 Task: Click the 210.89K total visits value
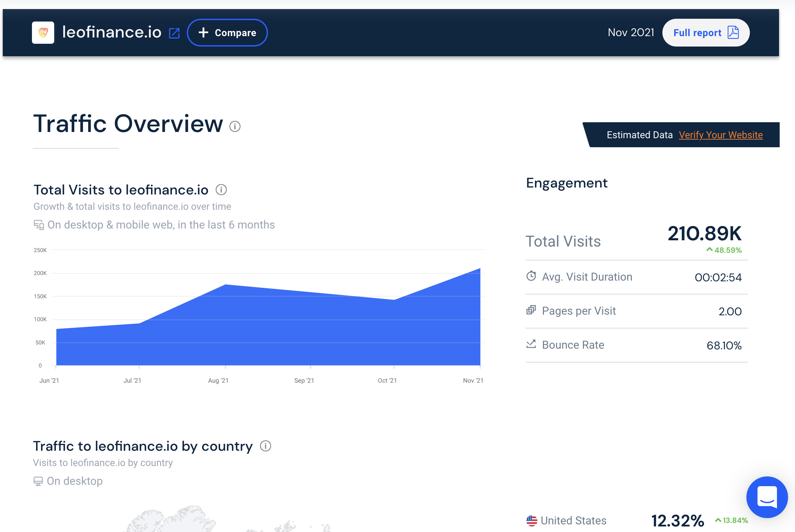click(x=704, y=233)
